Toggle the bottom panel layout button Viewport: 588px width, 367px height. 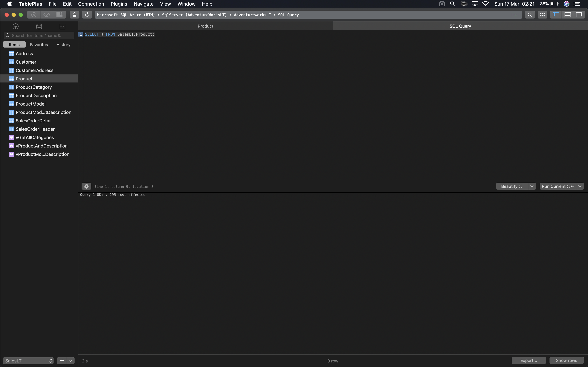tap(568, 15)
